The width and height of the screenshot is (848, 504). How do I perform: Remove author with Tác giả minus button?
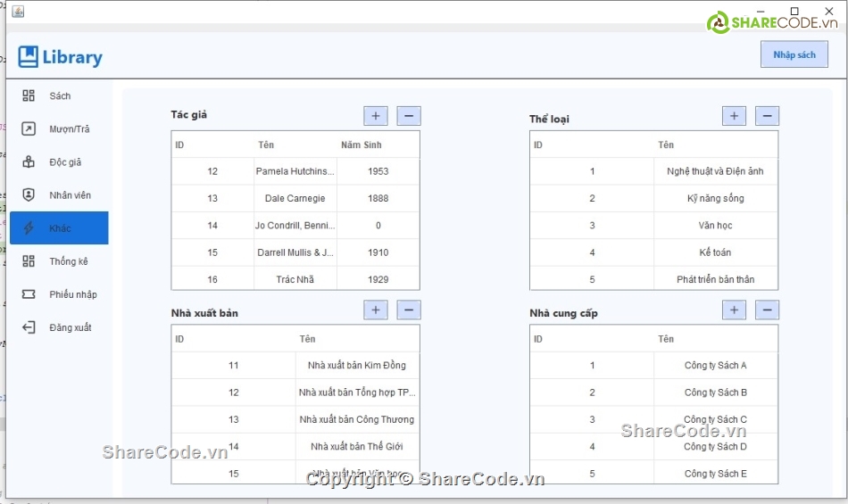(x=409, y=116)
